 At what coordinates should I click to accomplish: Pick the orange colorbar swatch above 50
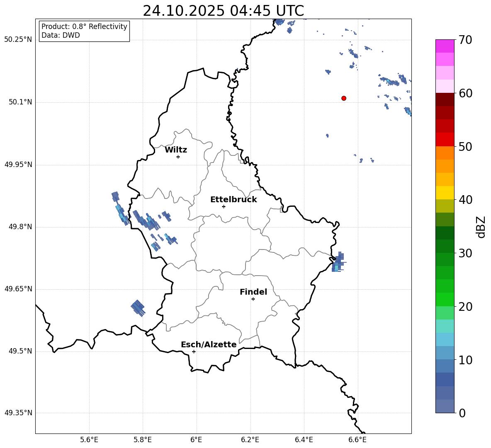(445, 153)
